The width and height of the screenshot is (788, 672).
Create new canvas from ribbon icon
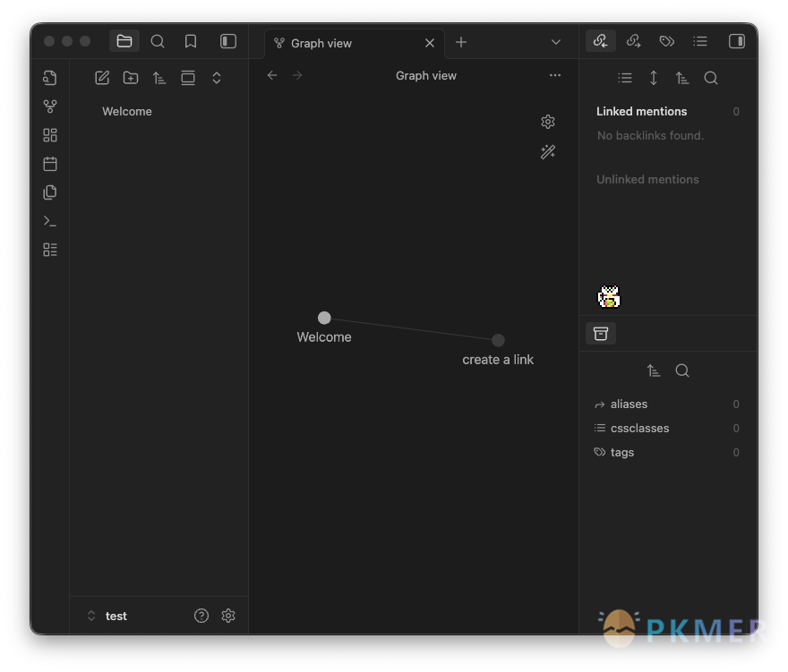pyautogui.click(x=50, y=134)
